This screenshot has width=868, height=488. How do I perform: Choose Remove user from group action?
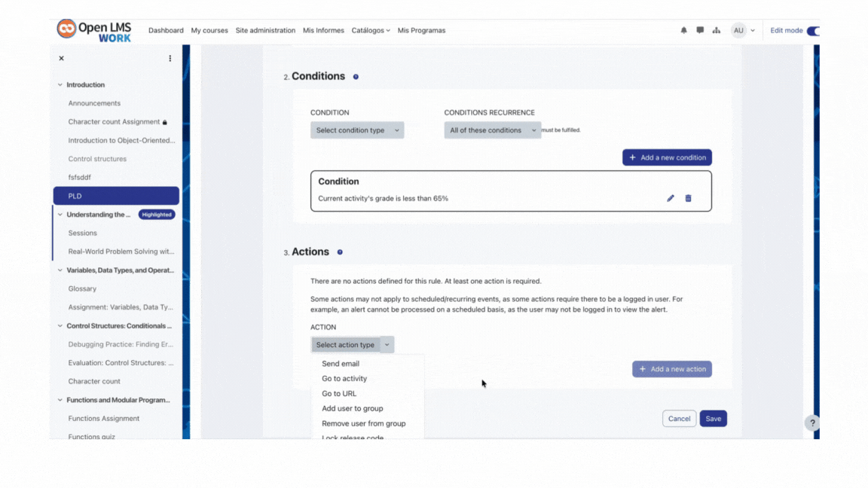pos(364,423)
